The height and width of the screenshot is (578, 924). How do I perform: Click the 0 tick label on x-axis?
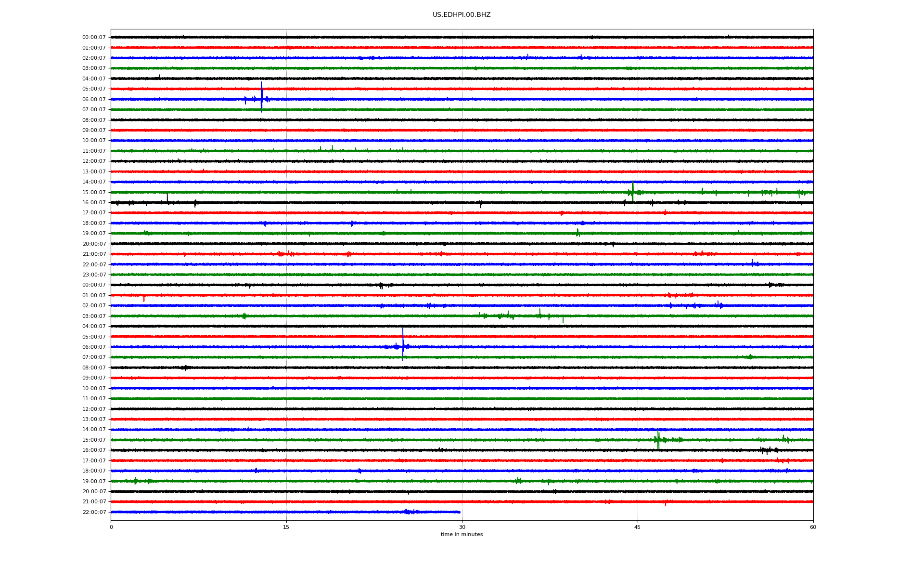111,527
